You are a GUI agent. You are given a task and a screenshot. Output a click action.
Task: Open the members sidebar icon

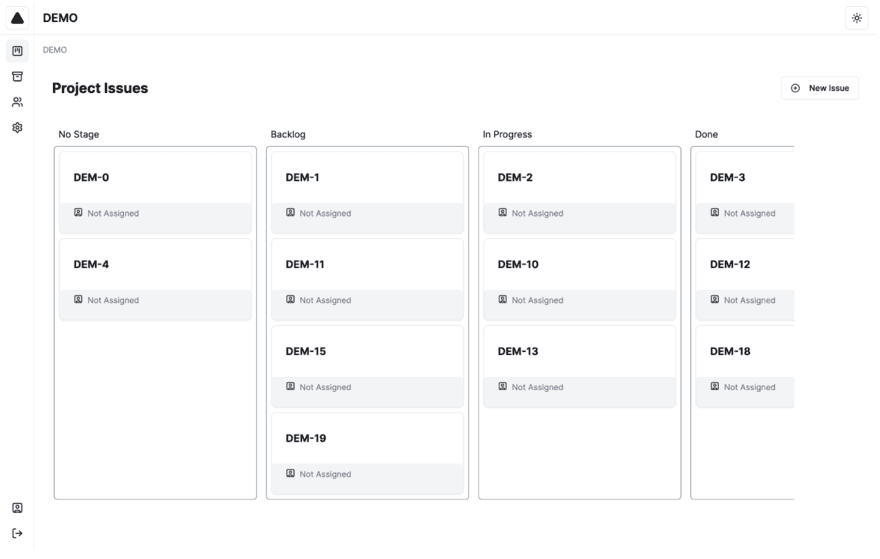(x=17, y=102)
